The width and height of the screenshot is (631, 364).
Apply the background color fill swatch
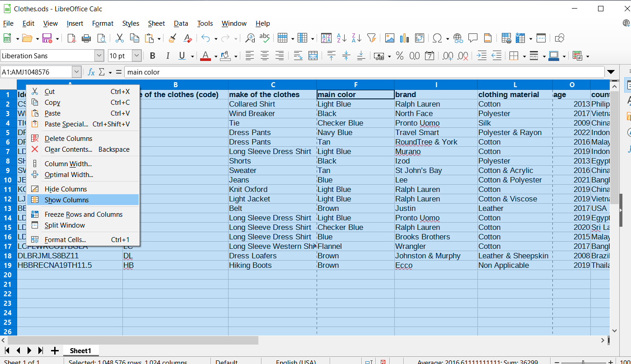click(x=224, y=56)
